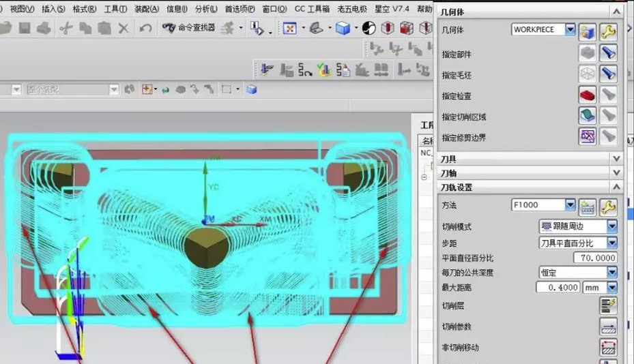Open the 切削模式 跟随周边 dropdown
Image resolution: width=634 pixels, height=364 pixels.
[611, 226]
